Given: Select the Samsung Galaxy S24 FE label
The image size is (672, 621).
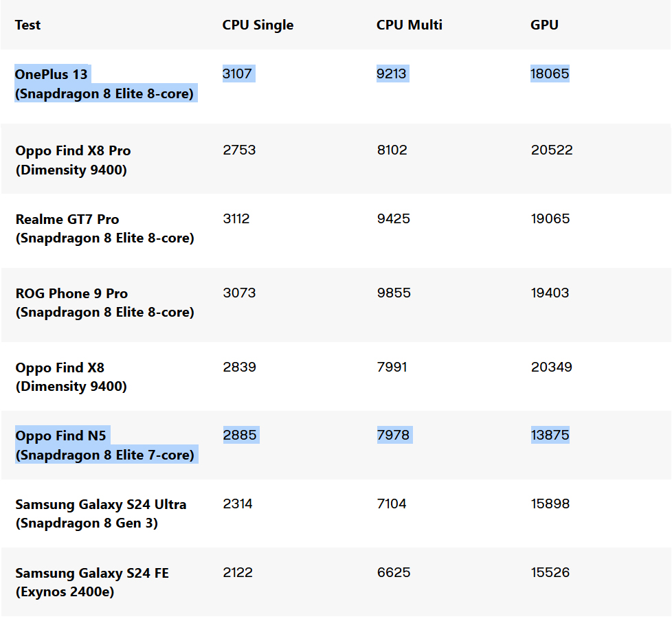Looking at the screenshot, I should click(x=92, y=573).
